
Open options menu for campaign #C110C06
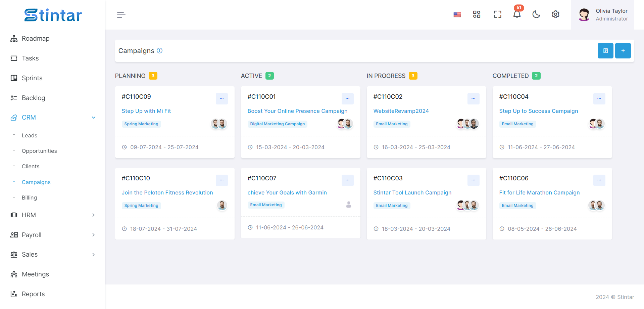point(599,180)
